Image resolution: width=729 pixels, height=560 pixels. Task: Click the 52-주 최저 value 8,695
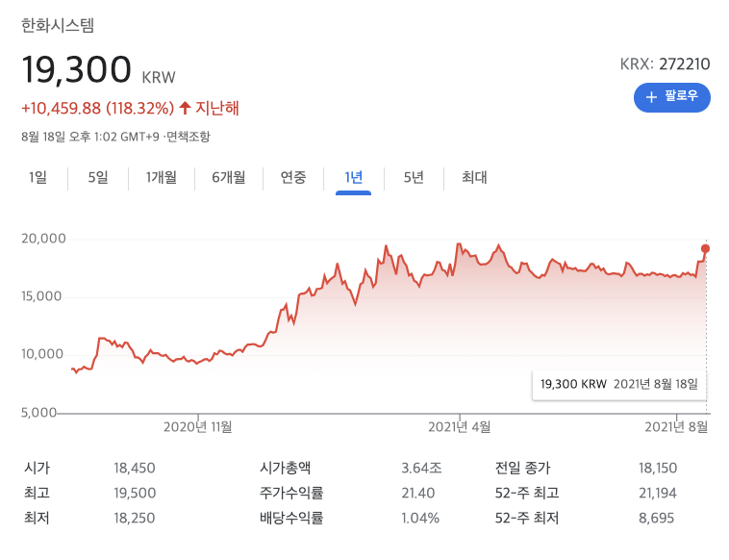pos(656,518)
